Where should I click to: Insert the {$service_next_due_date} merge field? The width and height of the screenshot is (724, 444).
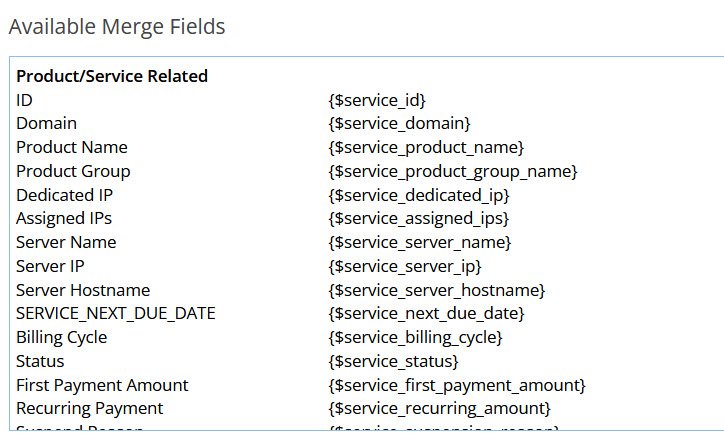[426, 314]
